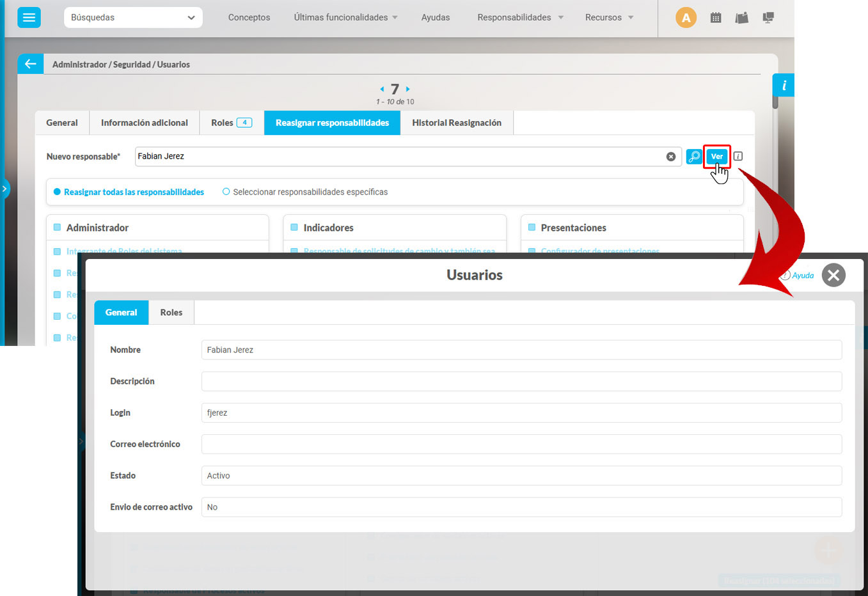
Task: Click the back arrow beside breadcrumb
Action: coord(30,64)
